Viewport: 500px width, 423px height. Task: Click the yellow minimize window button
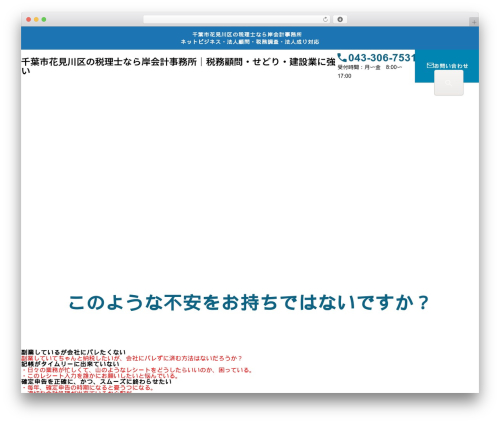36,20
